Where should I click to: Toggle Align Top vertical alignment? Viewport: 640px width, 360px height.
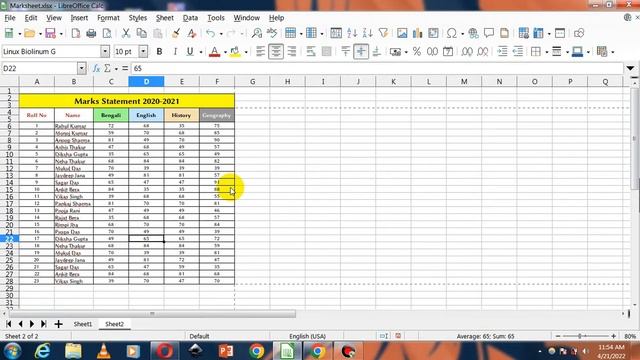click(x=346, y=51)
